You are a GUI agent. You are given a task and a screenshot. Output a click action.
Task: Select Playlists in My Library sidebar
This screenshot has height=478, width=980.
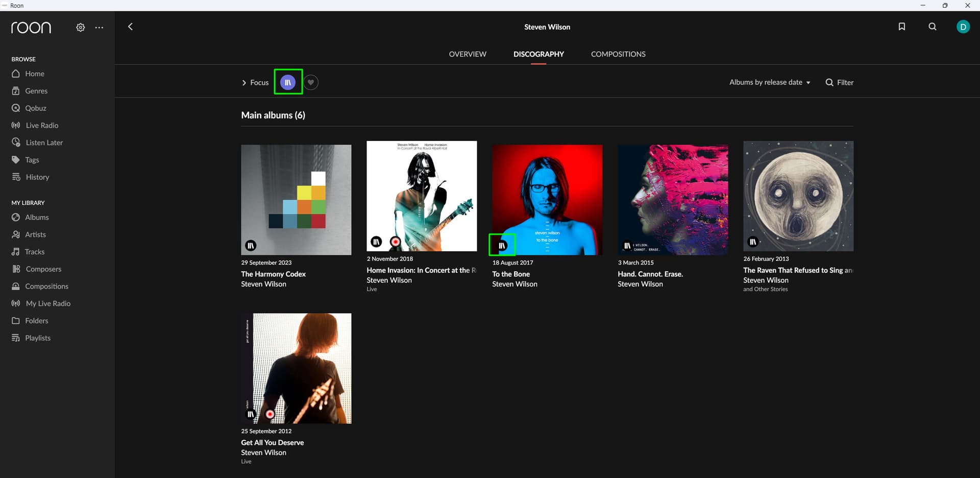pyautogui.click(x=38, y=338)
